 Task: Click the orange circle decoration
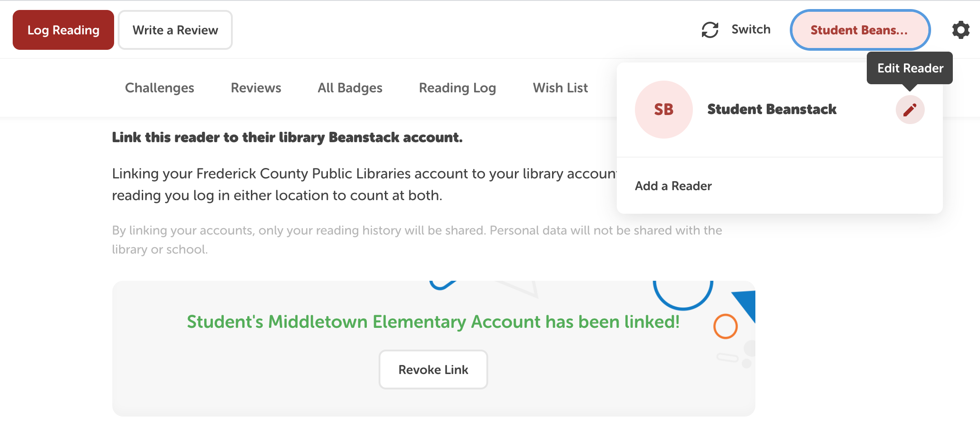tap(725, 326)
